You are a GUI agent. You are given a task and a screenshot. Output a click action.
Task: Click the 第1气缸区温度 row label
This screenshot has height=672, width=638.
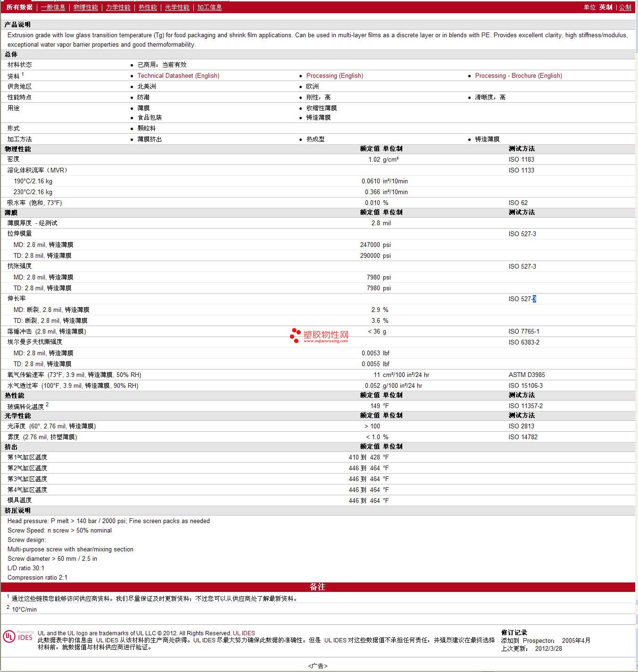point(27,457)
